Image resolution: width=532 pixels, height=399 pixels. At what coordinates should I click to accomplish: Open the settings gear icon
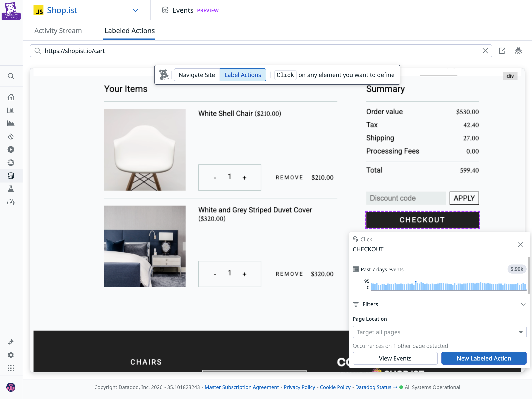(x=11, y=355)
